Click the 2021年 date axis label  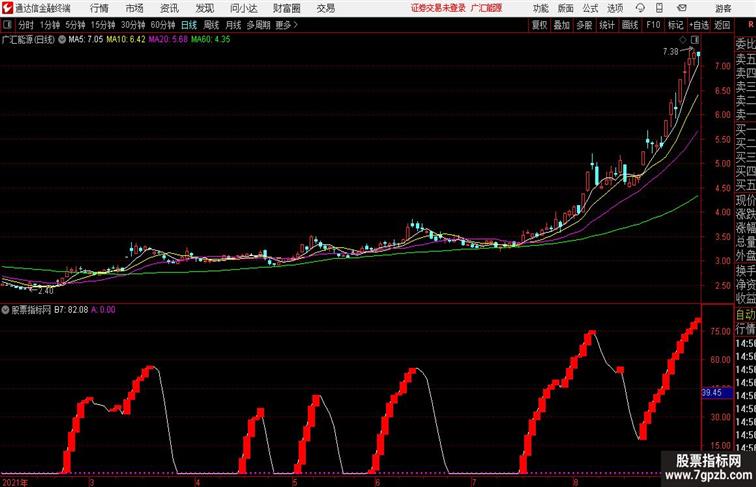[14, 482]
